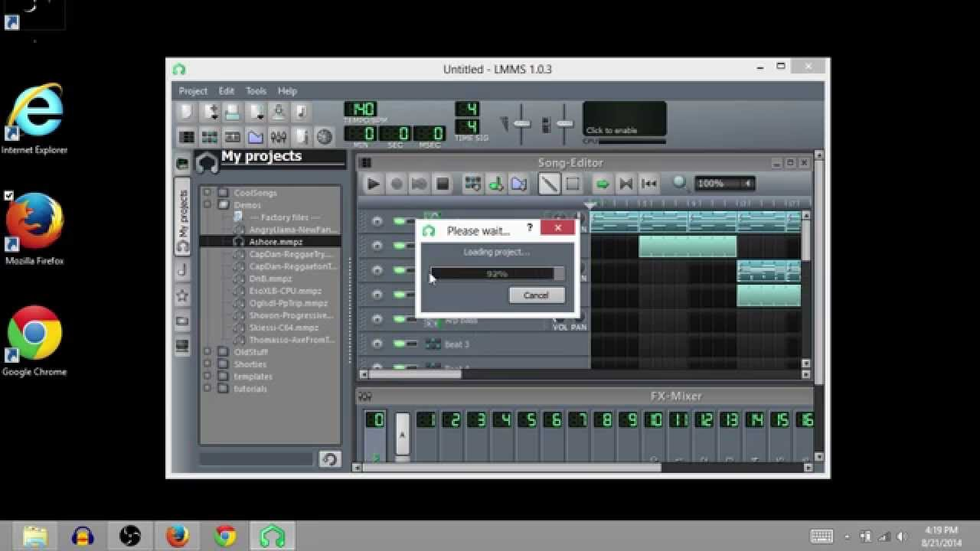Open the project folder icon in the toolbar
The height and width of the screenshot is (551, 980).
click(256, 136)
